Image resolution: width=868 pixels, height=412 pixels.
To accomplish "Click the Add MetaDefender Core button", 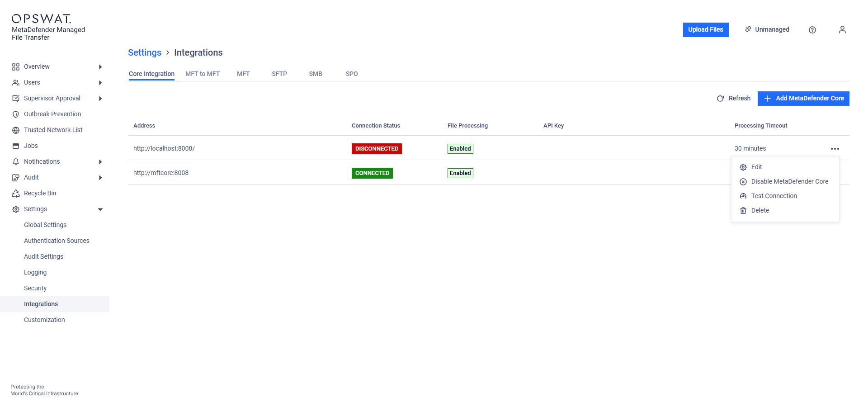I will click(x=803, y=99).
